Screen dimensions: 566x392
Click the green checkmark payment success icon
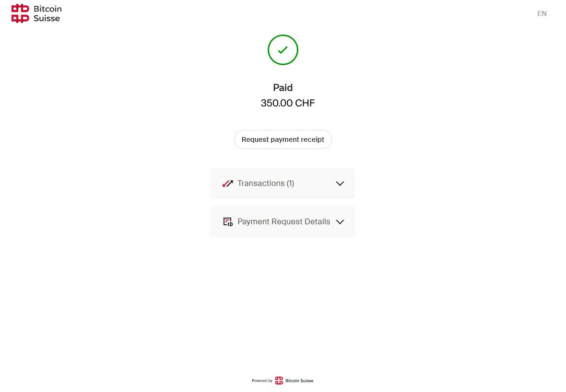[x=283, y=49]
